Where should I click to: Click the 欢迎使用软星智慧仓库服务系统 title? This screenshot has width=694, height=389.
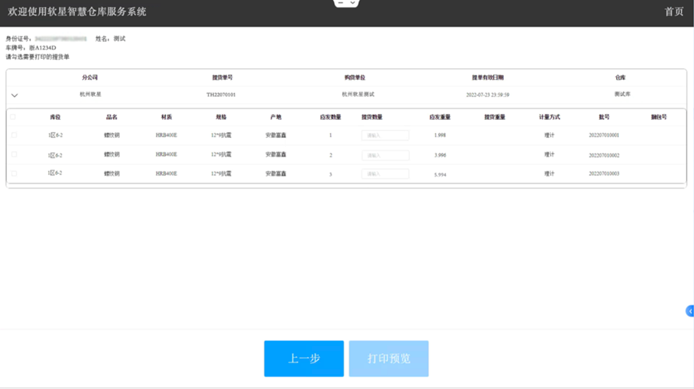click(77, 12)
